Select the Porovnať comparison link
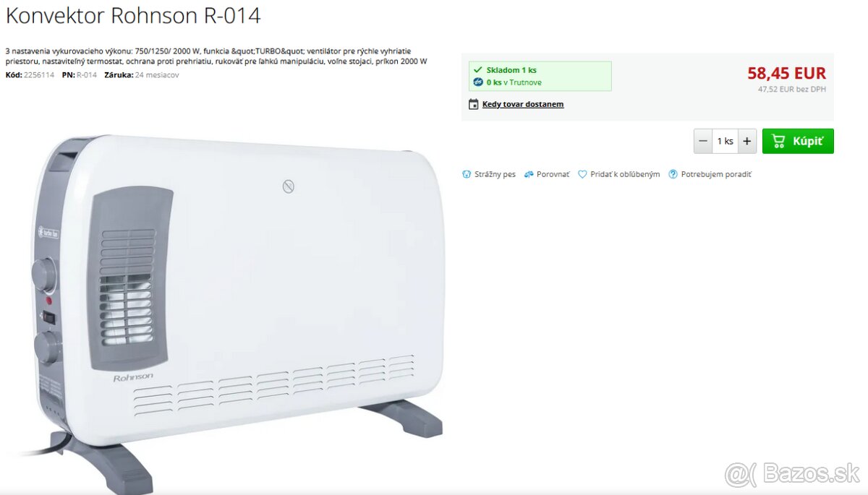Viewport: 868px width, 495px height. point(553,174)
